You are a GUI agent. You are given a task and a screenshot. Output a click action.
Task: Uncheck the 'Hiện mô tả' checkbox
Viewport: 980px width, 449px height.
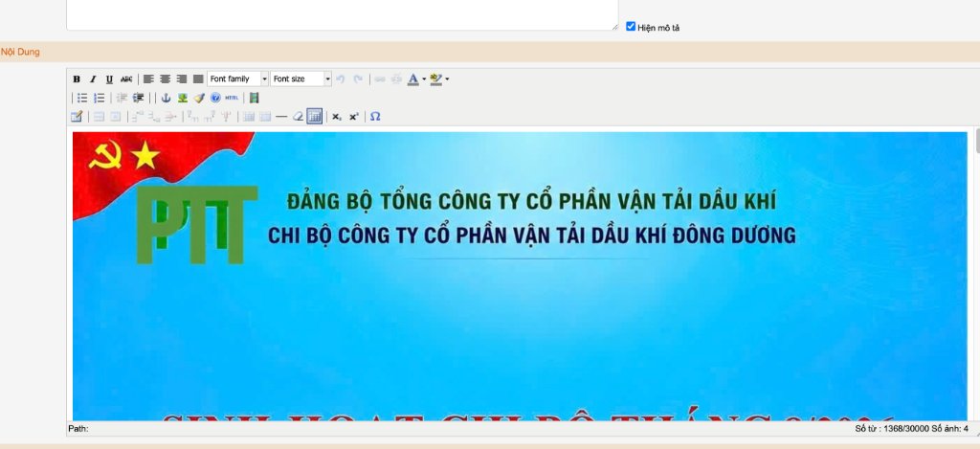pyautogui.click(x=631, y=26)
